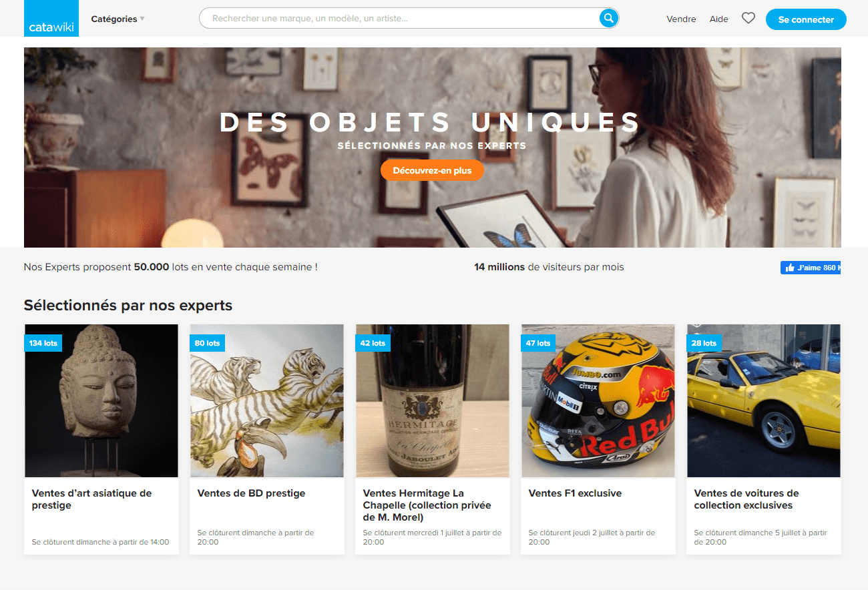This screenshot has height=590, width=868.
Task: Click the Facebook J'aime thumbs-up button
Action: pos(810,268)
